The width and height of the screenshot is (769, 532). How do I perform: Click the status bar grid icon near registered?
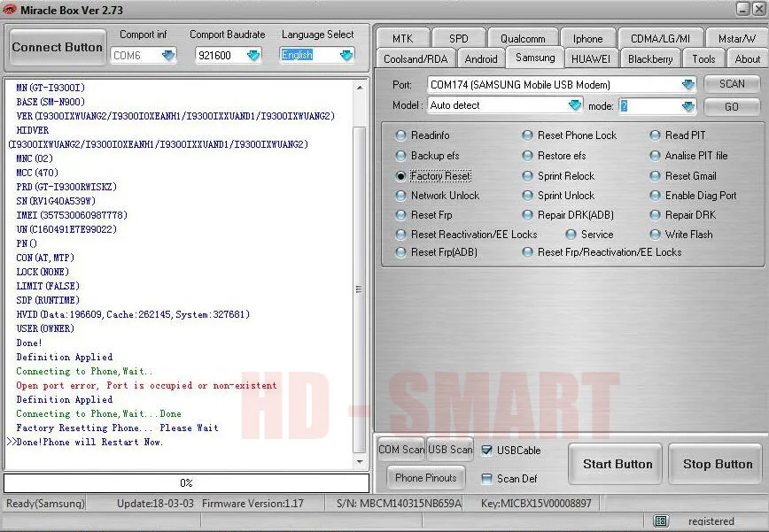(x=661, y=521)
